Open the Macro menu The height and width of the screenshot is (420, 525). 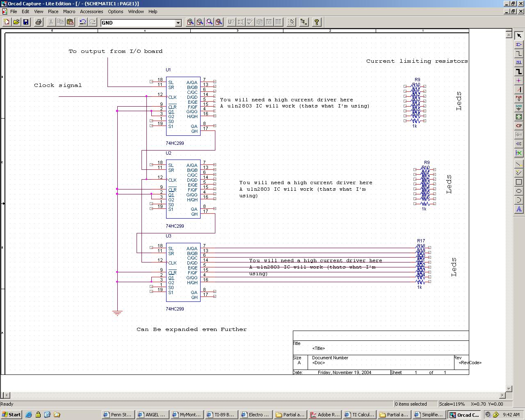(69, 11)
